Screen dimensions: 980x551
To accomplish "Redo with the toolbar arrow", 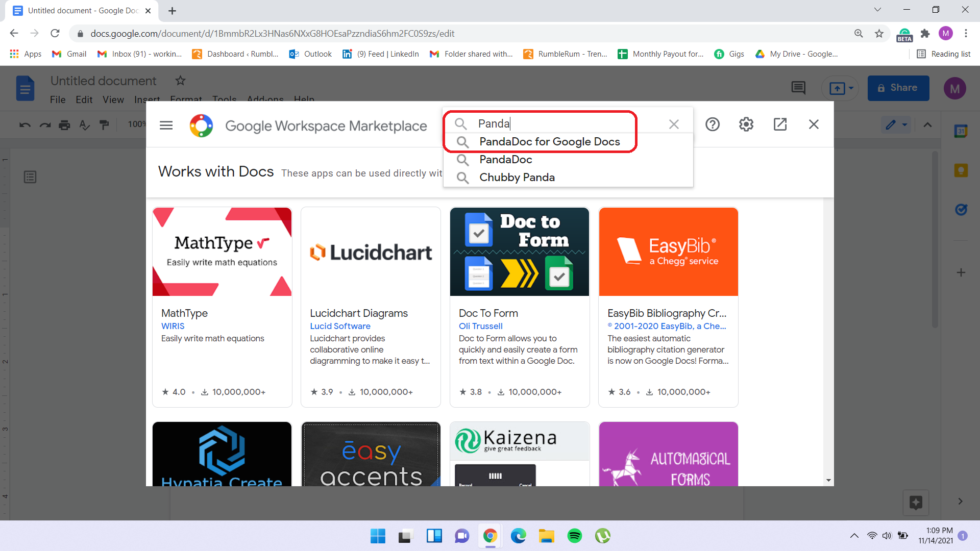I will pos(45,124).
